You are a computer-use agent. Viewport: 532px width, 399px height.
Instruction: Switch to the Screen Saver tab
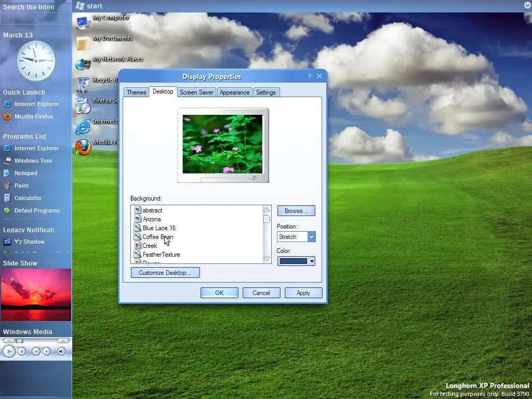click(x=196, y=92)
